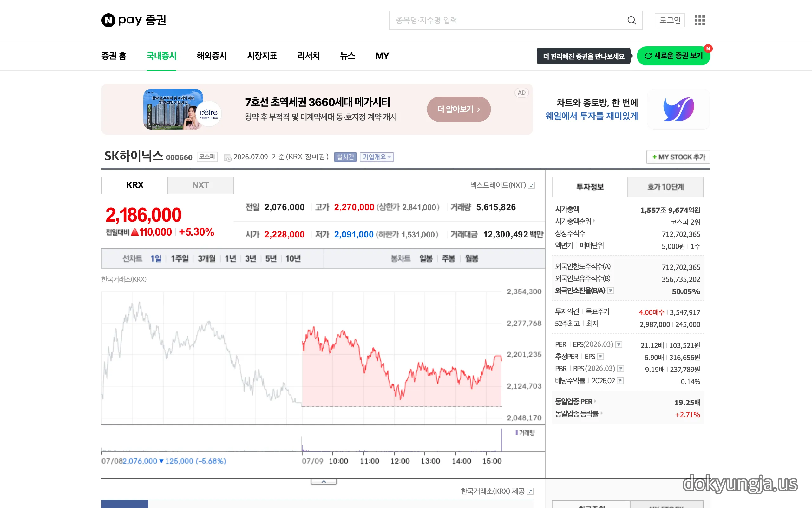Click the 7호선 초역세권 ad headline
Screen dimensions: 812x508
pyautogui.click(x=318, y=102)
